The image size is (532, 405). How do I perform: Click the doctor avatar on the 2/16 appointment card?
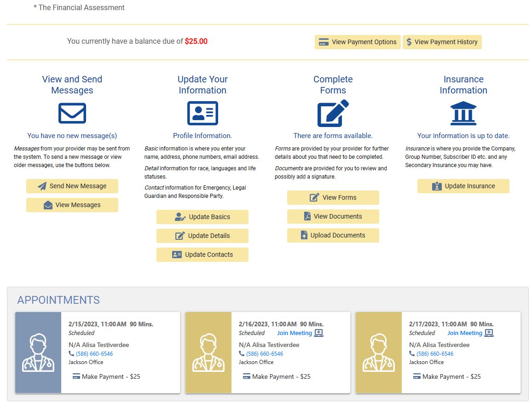click(x=208, y=353)
